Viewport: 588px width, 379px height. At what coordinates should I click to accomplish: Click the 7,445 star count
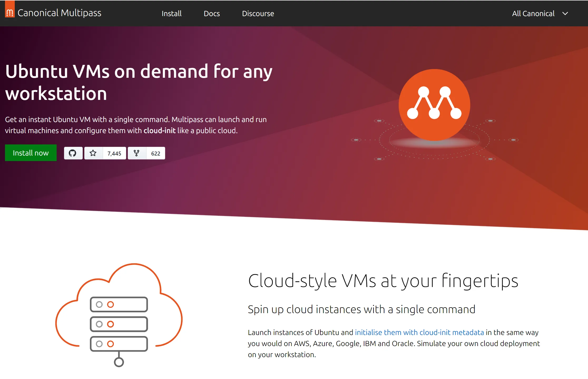tap(114, 153)
